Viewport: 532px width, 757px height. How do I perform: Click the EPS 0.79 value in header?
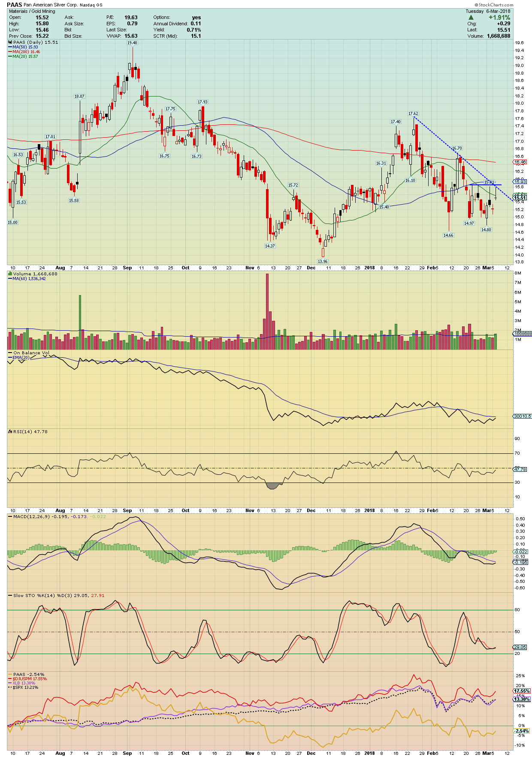point(132,24)
